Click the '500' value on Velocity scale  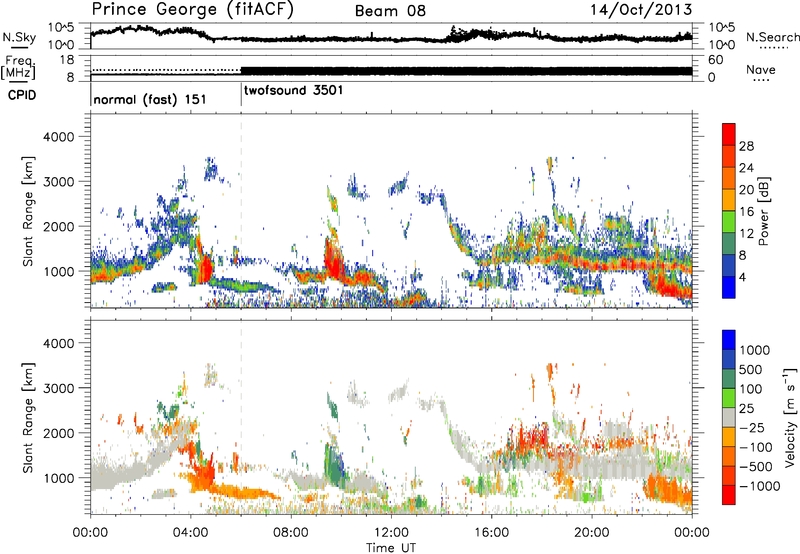tap(751, 370)
